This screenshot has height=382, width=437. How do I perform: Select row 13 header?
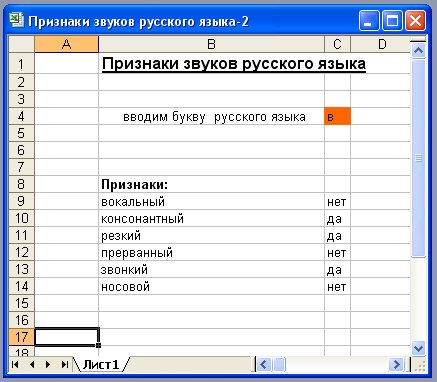point(21,269)
